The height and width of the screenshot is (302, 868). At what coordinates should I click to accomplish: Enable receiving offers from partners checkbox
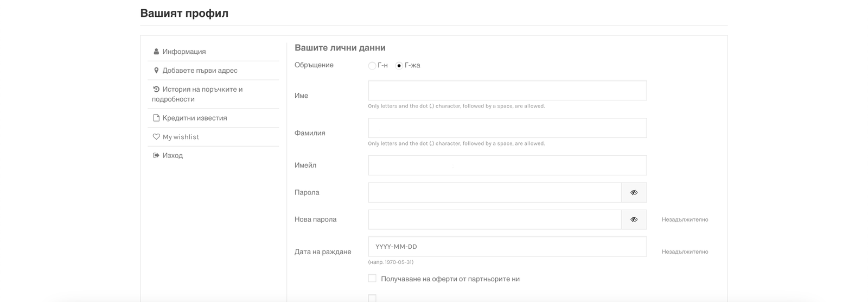pyautogui.click(x=372, y=278)
